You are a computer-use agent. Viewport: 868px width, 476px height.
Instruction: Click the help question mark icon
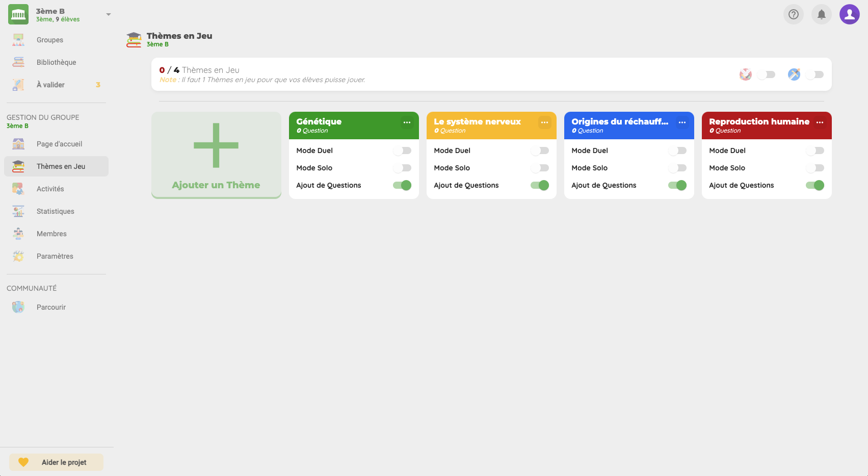(x=793, y=14)
